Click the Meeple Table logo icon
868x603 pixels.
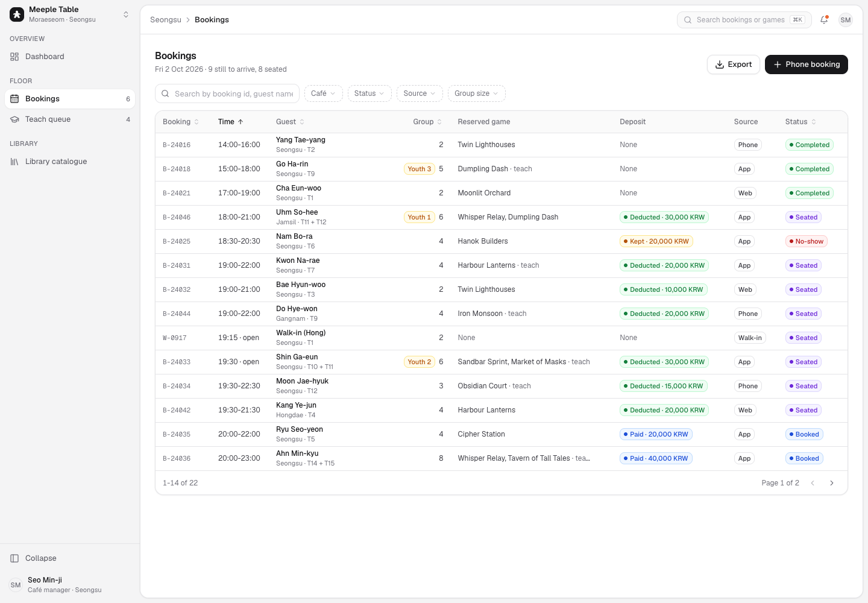17,14
